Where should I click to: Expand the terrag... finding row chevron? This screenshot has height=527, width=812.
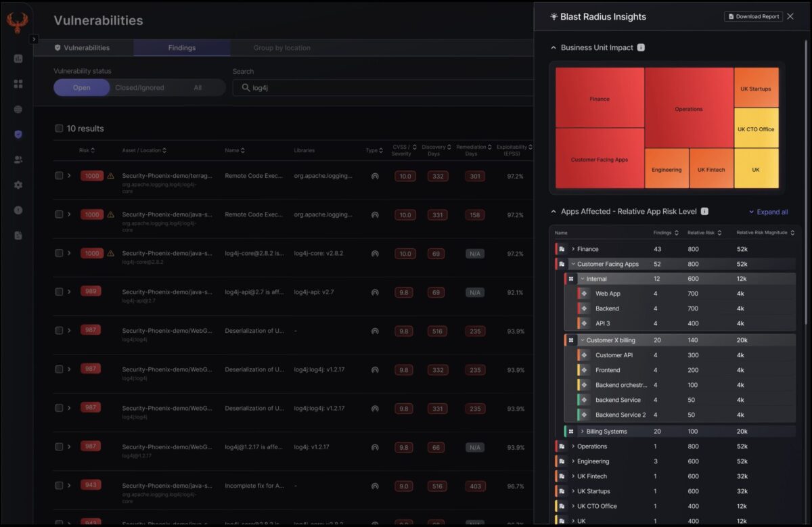pos(69,176)
